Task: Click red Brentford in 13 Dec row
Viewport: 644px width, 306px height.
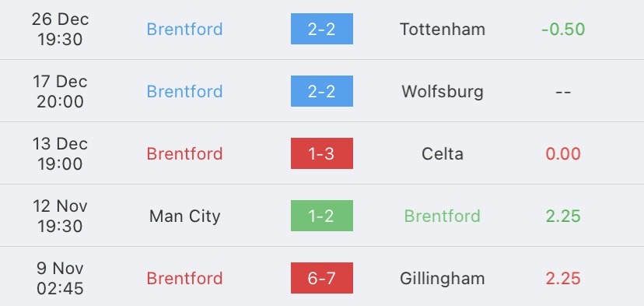Action: pos(185,154)
